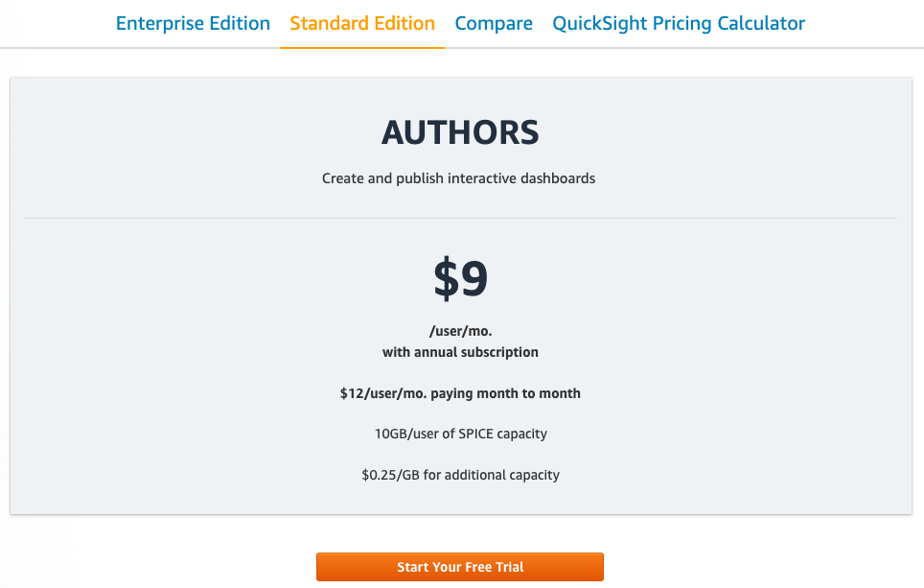Screen dimensions: 924x588
Task: Click the '$0.25/GB for additional capacity' line
Action: tap(461, 475)
